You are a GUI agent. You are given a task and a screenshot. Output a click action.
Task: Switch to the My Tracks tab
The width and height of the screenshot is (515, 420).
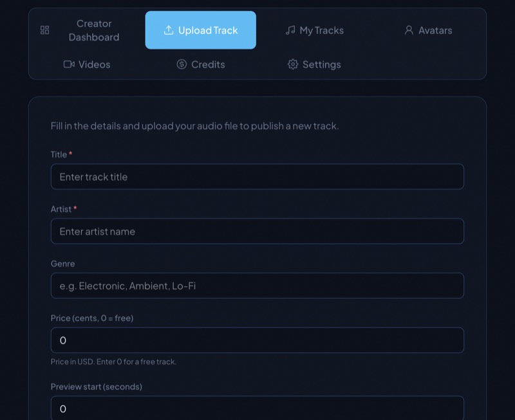315,30
